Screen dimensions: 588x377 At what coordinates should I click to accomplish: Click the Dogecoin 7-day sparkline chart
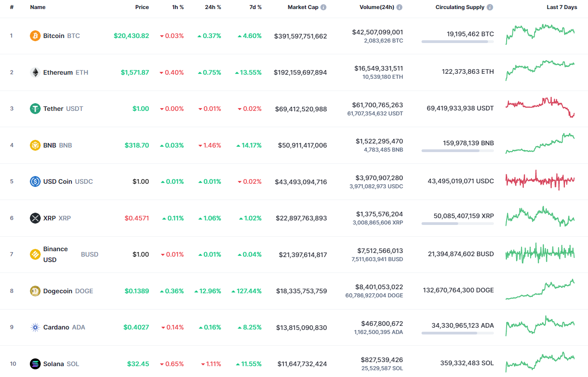(540, 290)
